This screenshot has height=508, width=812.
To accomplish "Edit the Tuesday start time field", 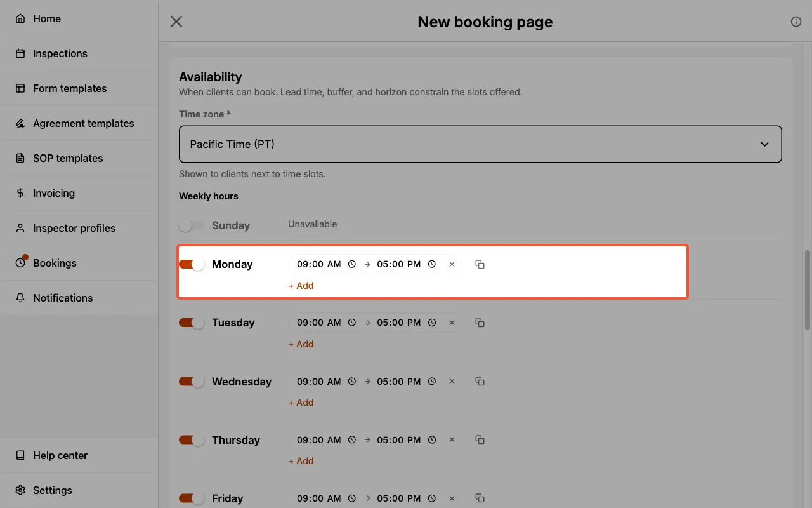I will coord(319,323).
